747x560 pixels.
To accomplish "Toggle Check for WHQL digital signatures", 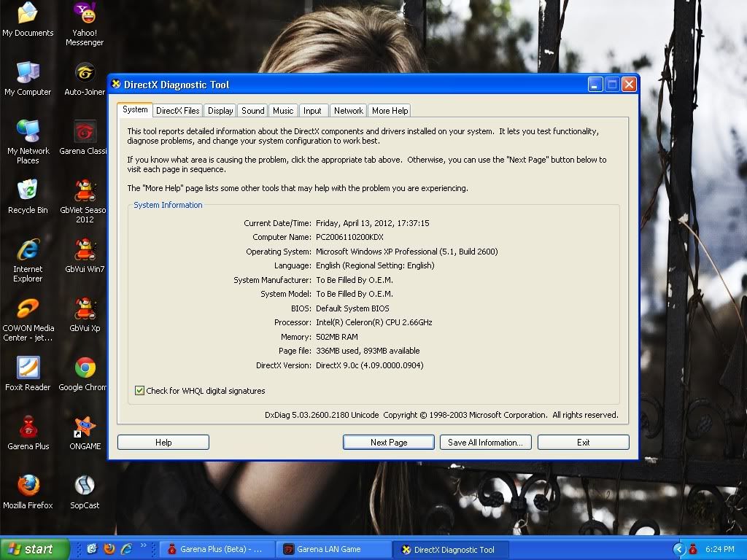I will (x=139, y=391).
